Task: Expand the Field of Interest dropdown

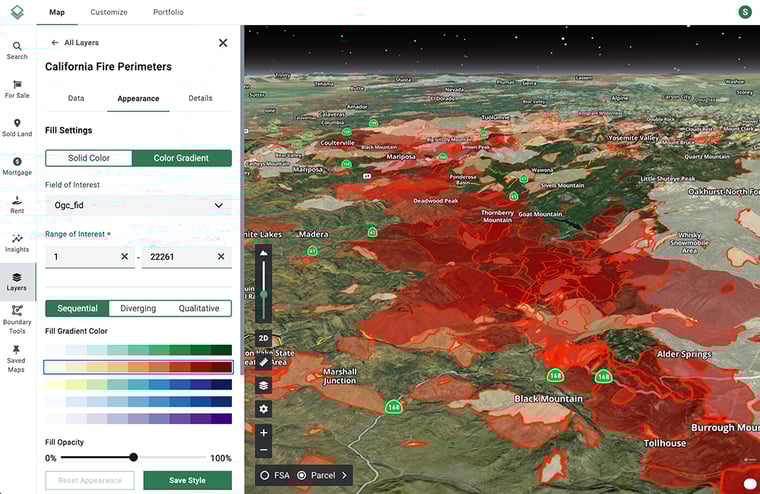Action: [138, 205]
